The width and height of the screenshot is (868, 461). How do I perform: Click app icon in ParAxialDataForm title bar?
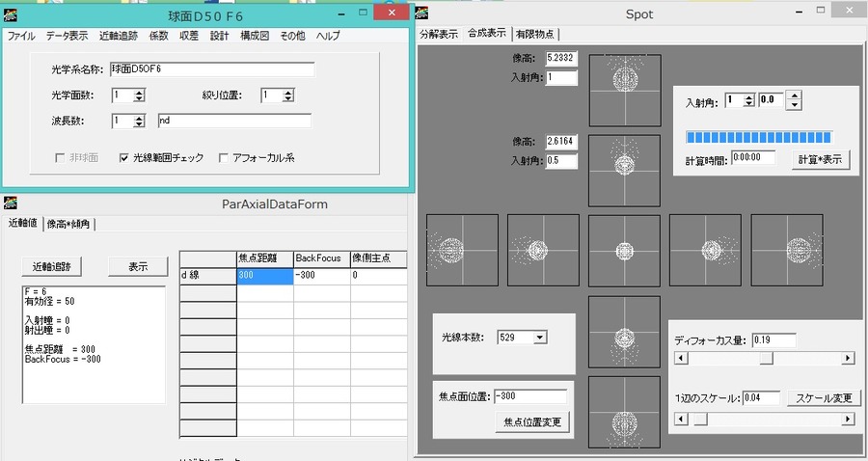pos(10,203)
